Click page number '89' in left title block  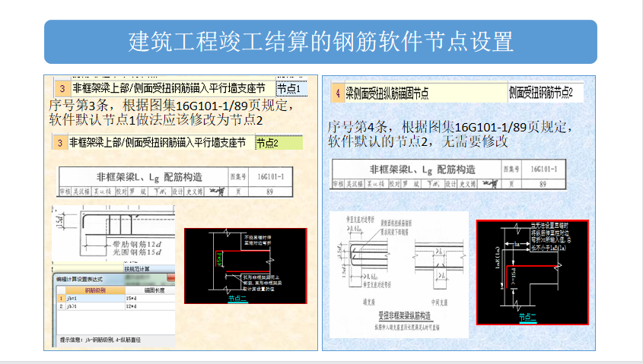point(269,191)
